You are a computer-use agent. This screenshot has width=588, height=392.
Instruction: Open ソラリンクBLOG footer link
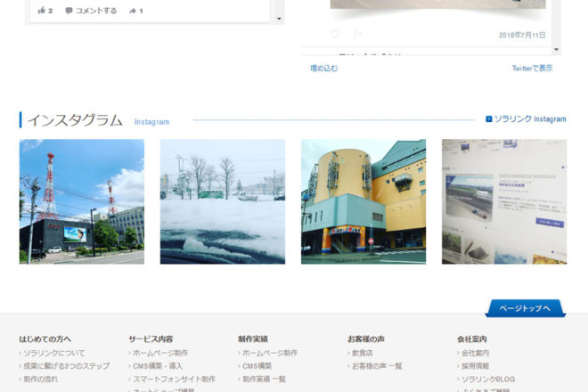coord(488,380)
